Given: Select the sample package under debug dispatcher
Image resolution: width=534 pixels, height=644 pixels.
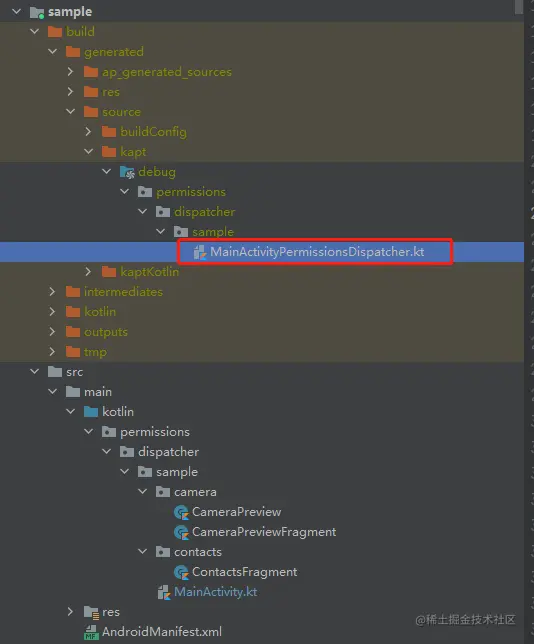Looking at the screenshot, I should click(213, 232).
